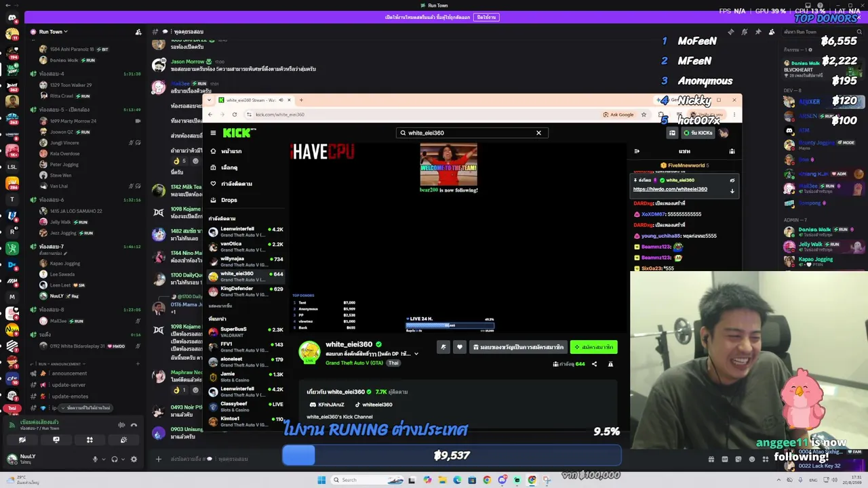Open the Windows Start menu
The height and width of the screenshot is (488, 868).
pos(321,480)
